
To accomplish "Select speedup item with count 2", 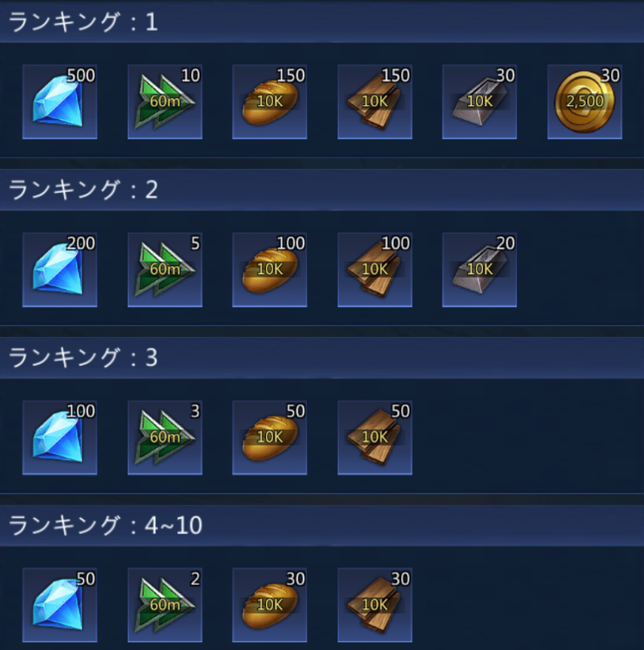I will click(165, 605).
